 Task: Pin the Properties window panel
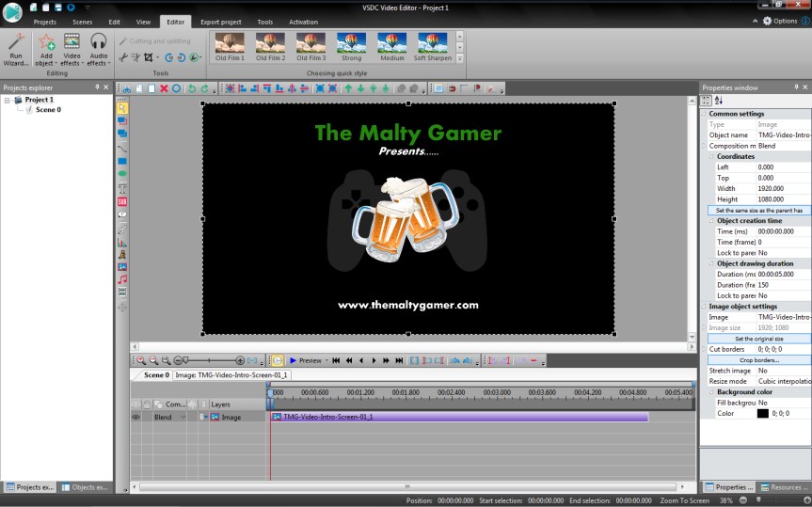pyautogui.click(x=796, y=87)
